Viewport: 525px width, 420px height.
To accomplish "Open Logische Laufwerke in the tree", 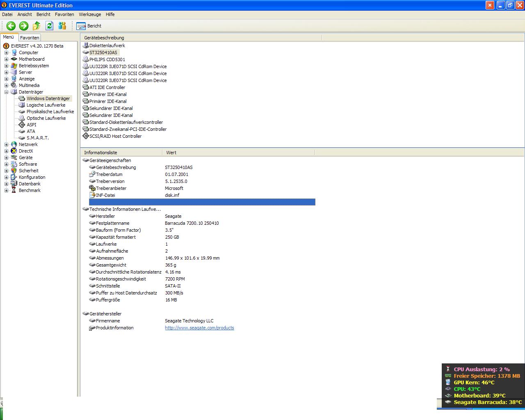I will [46, 105].
